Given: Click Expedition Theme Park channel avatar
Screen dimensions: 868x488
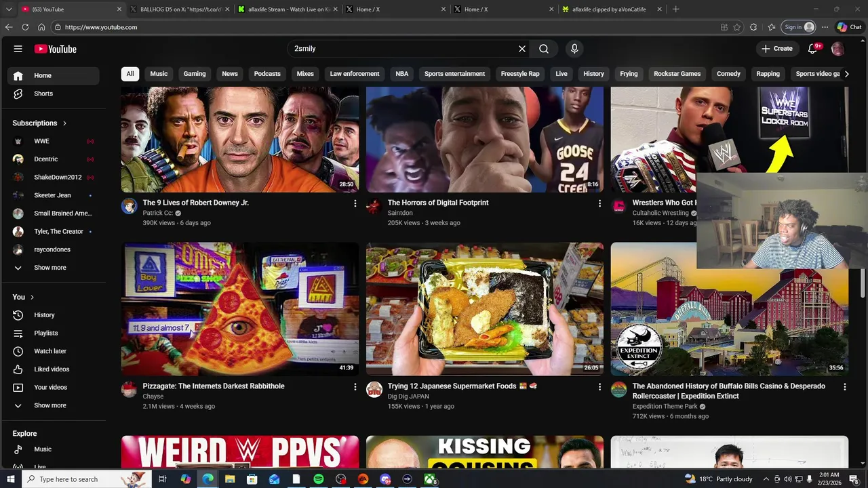Looking at the screenshot, I should [618, 389].
